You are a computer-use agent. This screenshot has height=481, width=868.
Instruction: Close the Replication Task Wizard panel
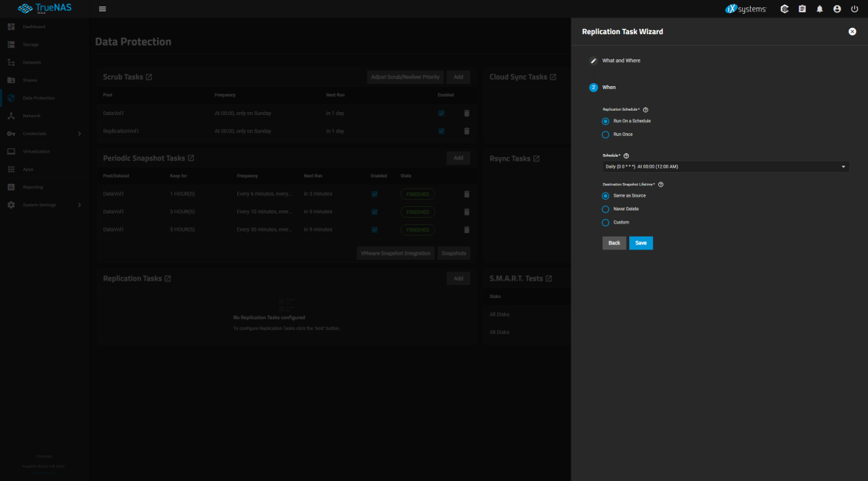point(852,32)
